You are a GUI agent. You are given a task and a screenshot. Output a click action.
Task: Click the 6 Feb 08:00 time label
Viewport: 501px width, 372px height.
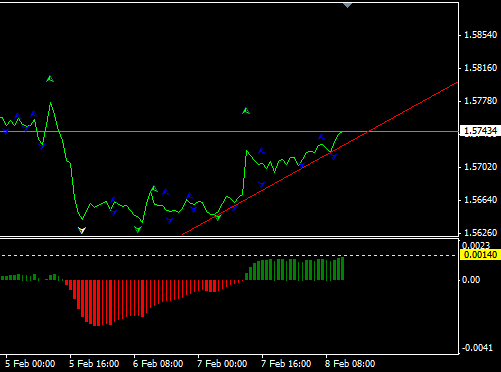point(158,363)
